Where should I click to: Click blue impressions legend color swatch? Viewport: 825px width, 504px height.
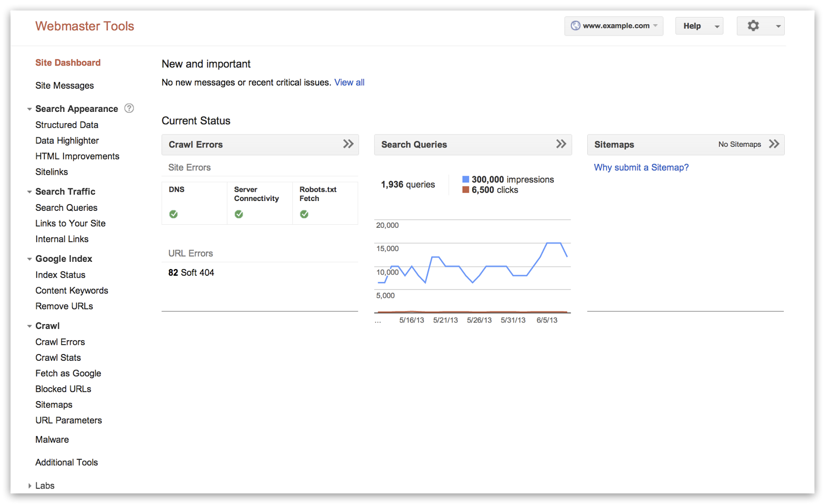coord(466,179)
